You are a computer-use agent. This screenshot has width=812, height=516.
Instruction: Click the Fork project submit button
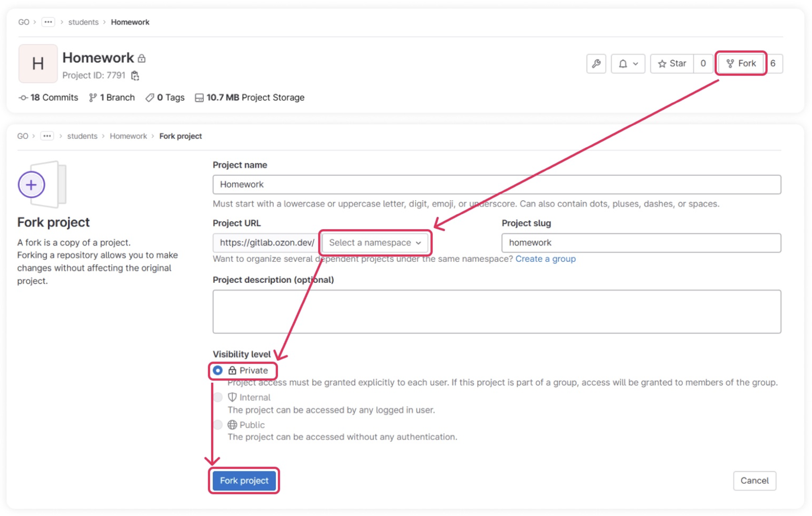tap(244, 481)
